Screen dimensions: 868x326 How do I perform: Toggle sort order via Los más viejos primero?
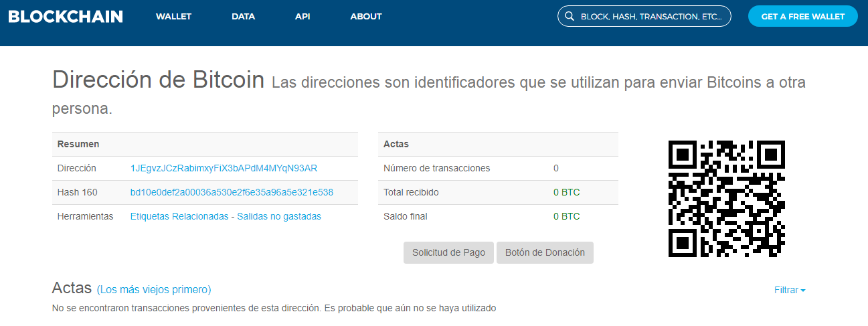[x=154, y=290]
